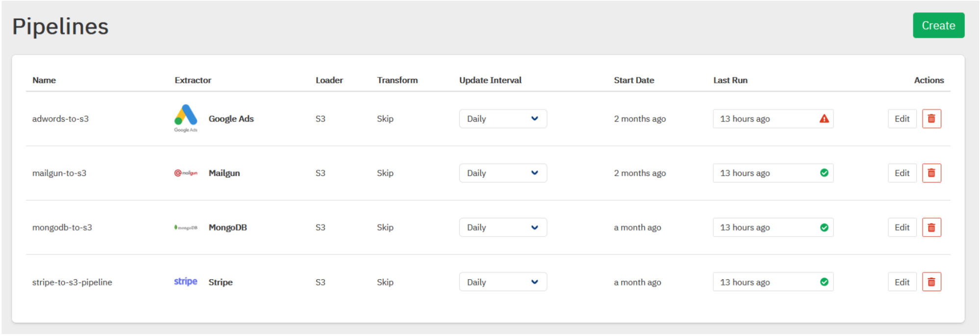Select the stripe-to-s3-pipeline name
Viewport: 980px width, 336px height.
coord(72,282)
